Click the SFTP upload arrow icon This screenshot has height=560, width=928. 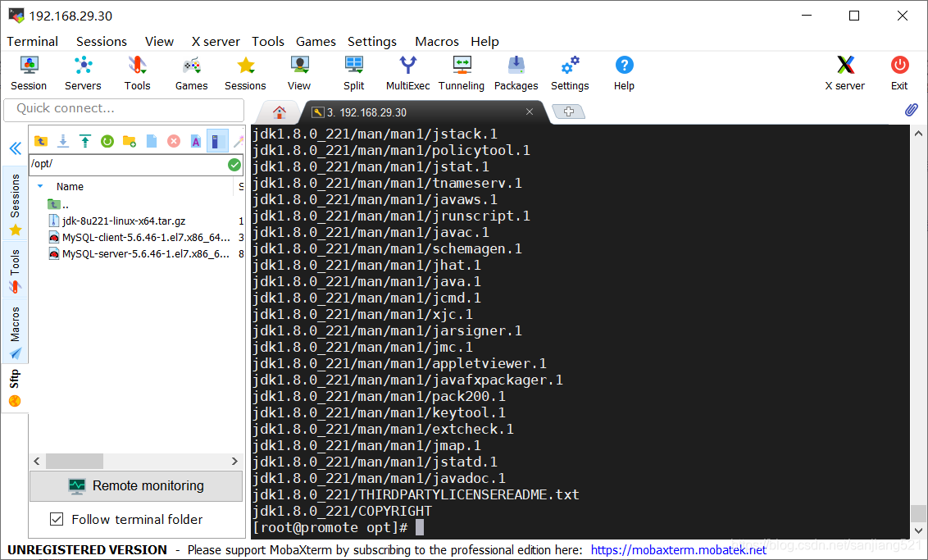click(85, 141)
